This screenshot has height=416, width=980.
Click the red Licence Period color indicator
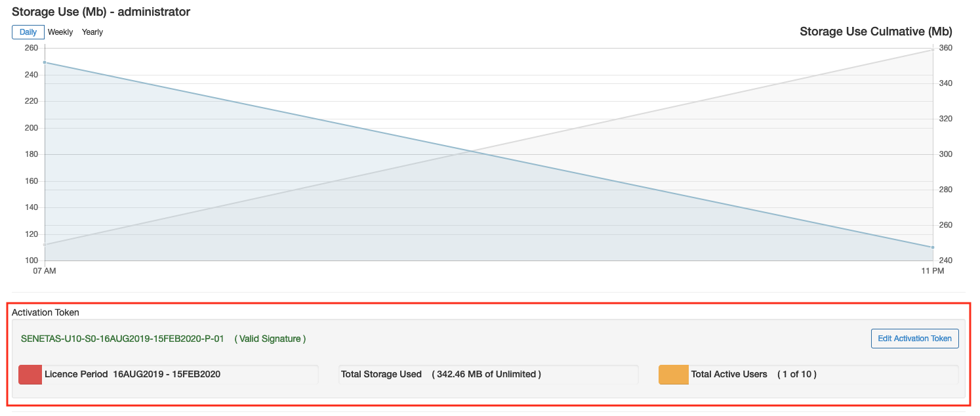point(30,375)
